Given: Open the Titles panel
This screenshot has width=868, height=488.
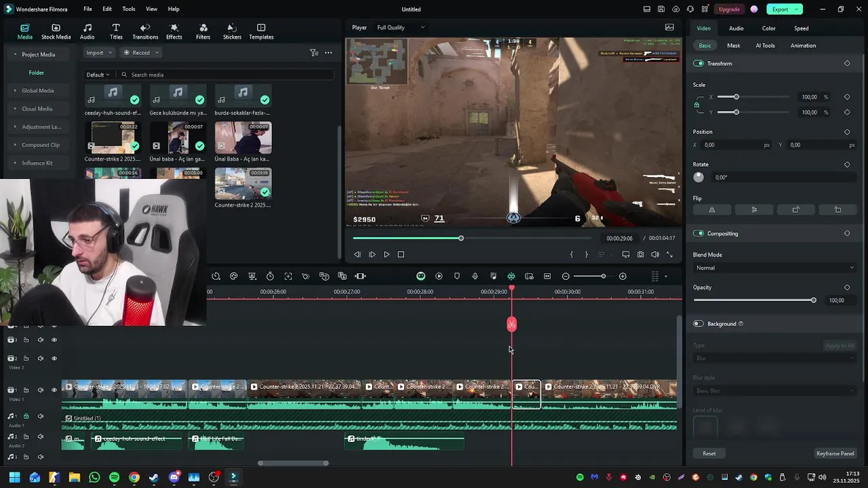Looking at the screenshot, I should 116,32.
